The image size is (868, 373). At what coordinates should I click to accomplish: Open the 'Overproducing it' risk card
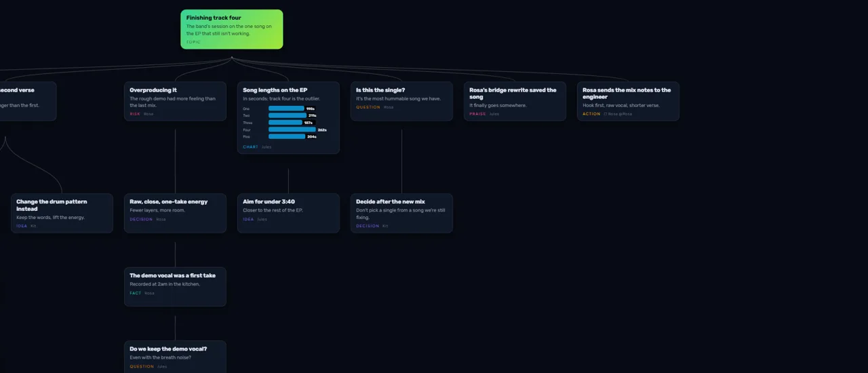[x=175, y=101]
